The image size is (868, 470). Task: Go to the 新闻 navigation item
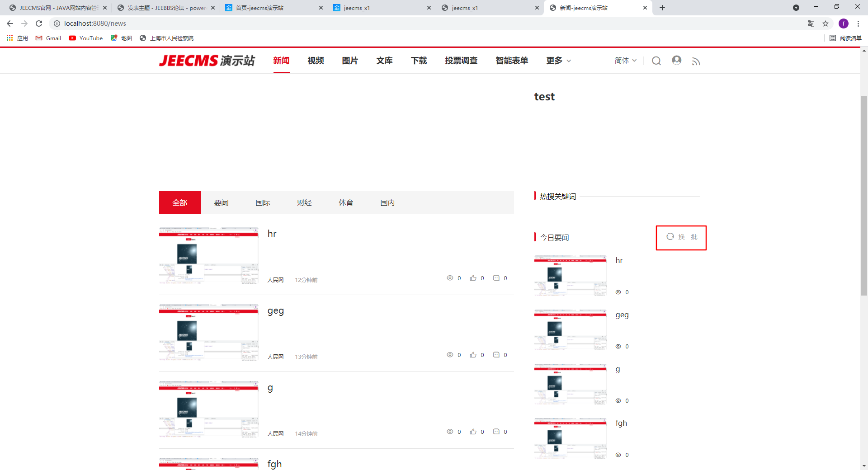[281, 61]
